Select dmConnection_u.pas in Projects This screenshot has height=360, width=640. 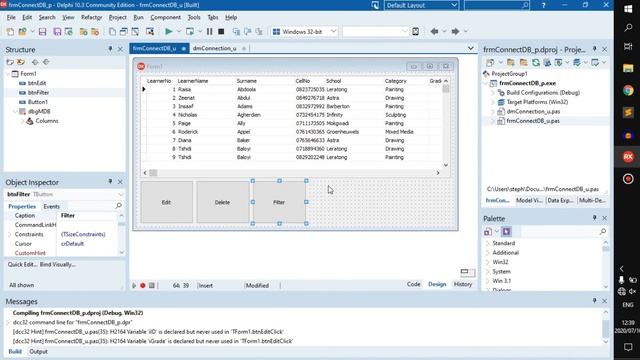tap(533, 111)
